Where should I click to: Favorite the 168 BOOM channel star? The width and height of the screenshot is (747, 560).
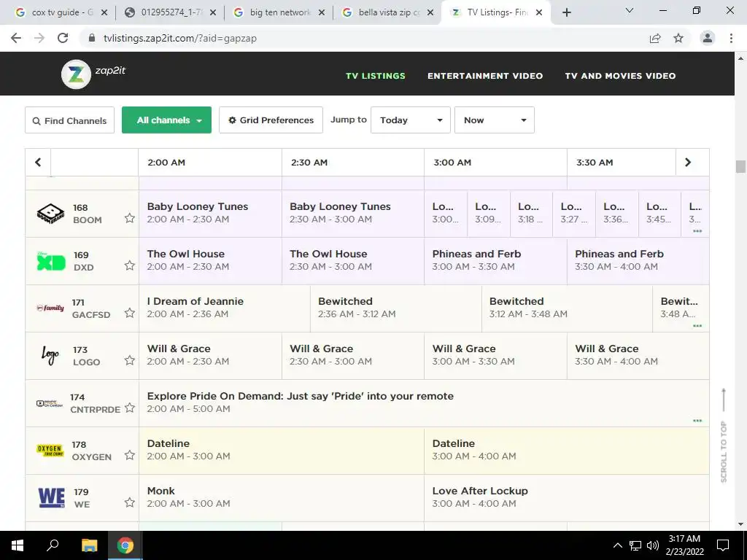[130, 218]
